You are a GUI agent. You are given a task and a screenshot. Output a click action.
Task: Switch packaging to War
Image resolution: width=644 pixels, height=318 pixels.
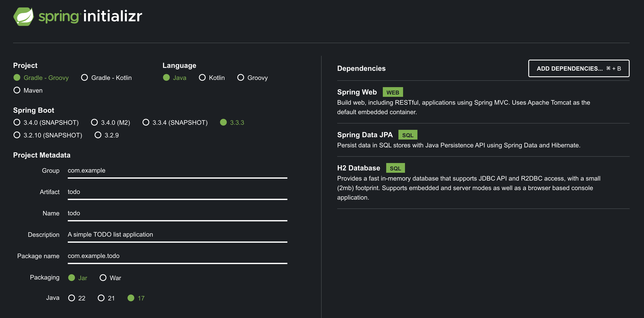(103, 278)
